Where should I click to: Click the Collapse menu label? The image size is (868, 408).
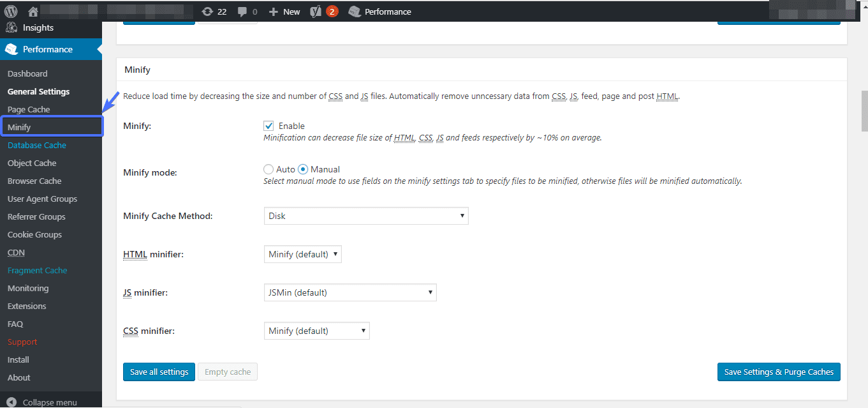click(50, 402)
